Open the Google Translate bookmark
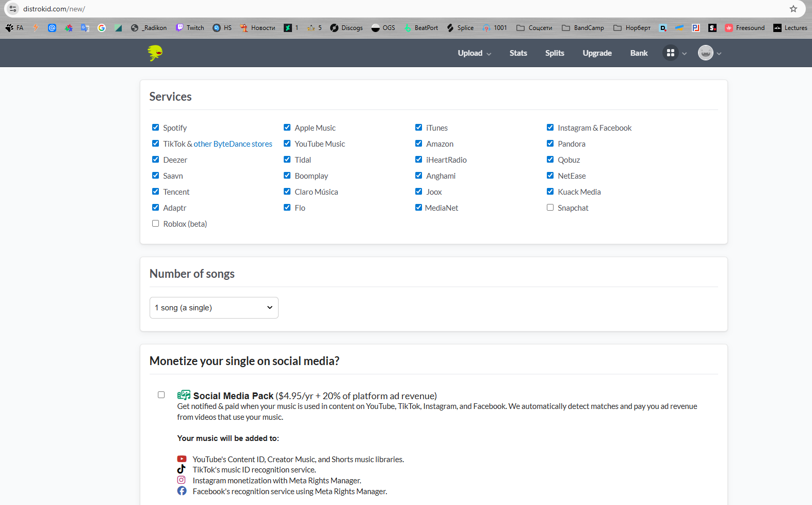 click(x=85, y=28)
